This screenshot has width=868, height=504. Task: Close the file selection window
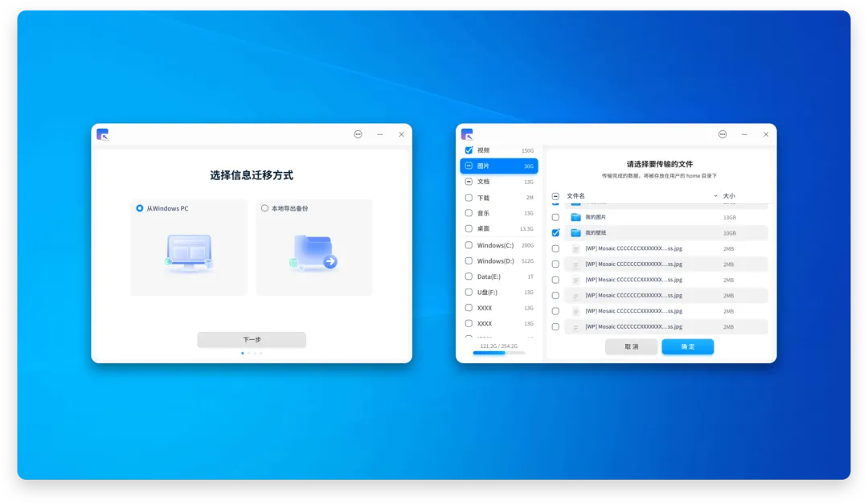pos(766,134)
